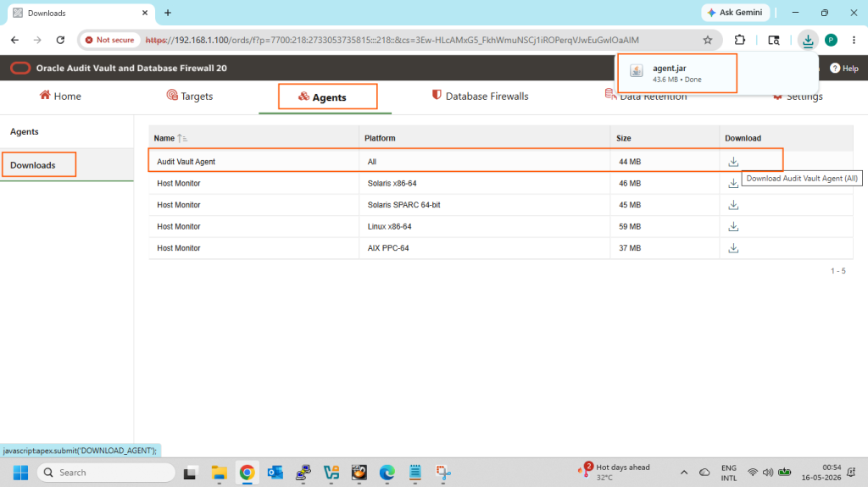Click the Audit Vault Agent name cell
Viewport: 868px width, 487px height.
pyautogui.click(x=186, y=162)
